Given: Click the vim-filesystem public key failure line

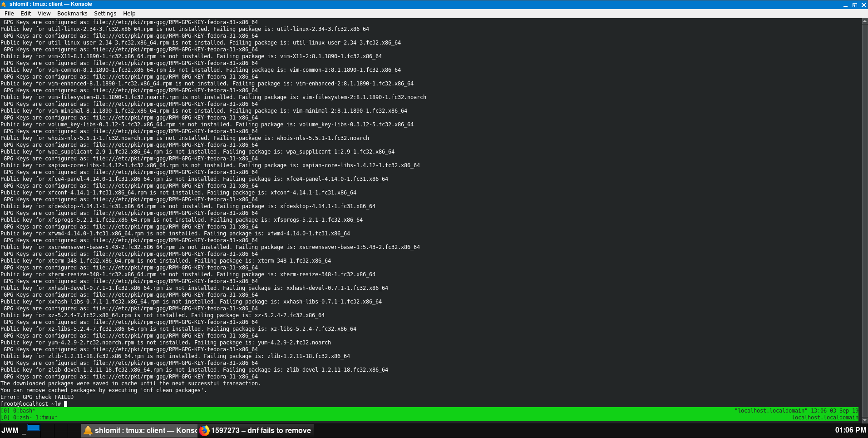Looking at the screenshot, I should (x=213, y=97).
